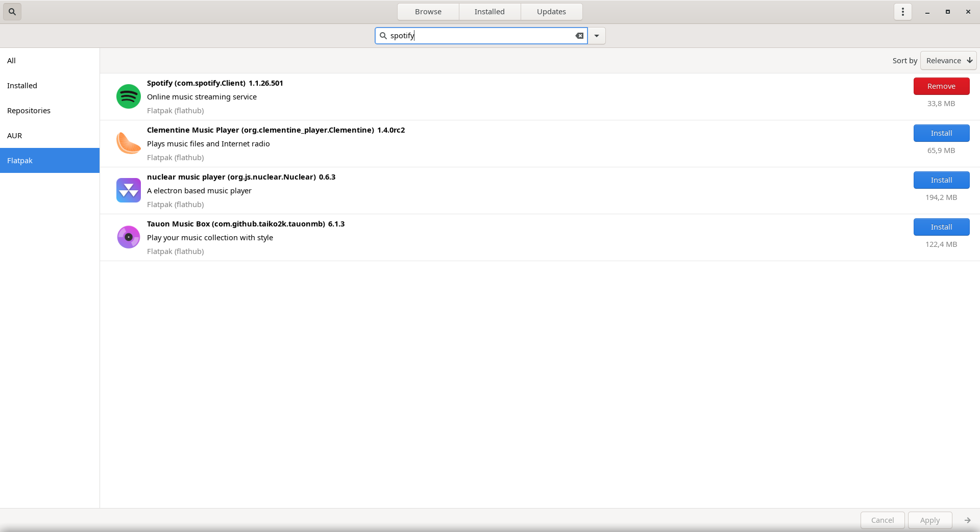Open nuclear music player entry title
The width and height of the screenshot is (980, 532).
241,177
